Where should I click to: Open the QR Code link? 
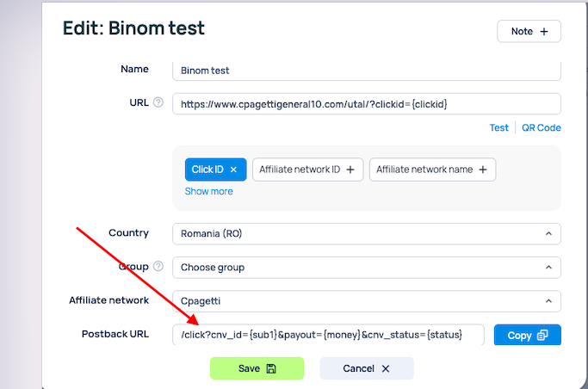click(542, 128)
